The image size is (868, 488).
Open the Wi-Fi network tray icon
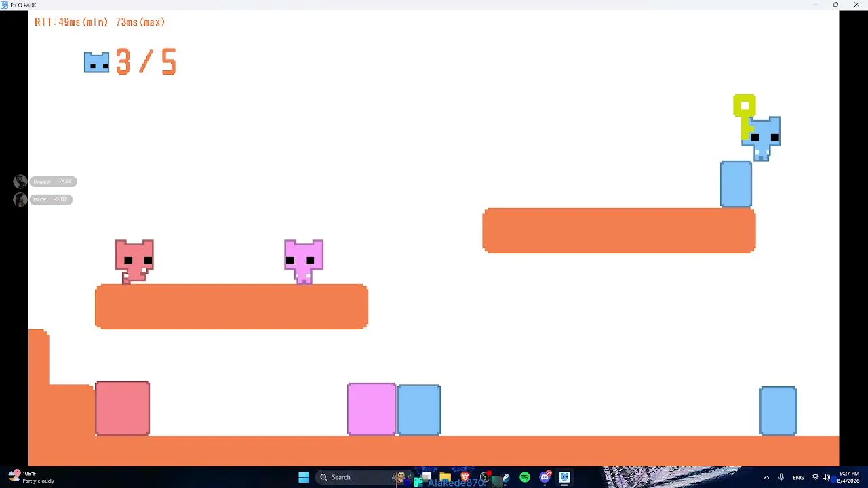[x=815, y=477]
